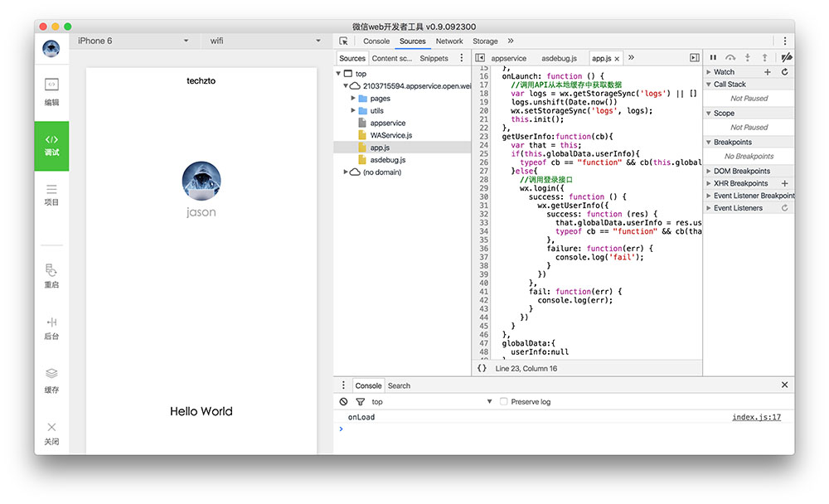Open the wifi network dropdown
The height and width of the screenshot is (504, 829).
(265, 41)
